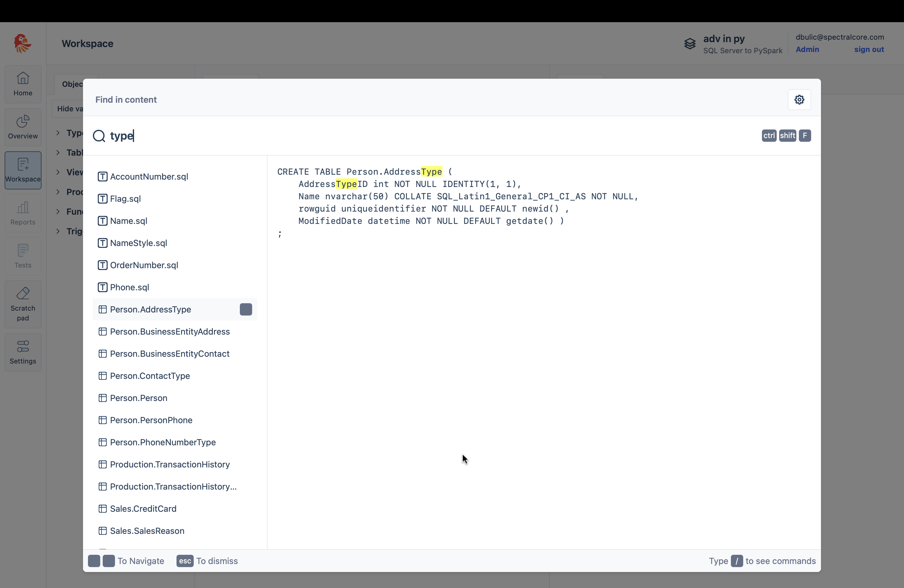Click the Admin link
The width and height of the screenshot is (904, 588).
(807, 50)
